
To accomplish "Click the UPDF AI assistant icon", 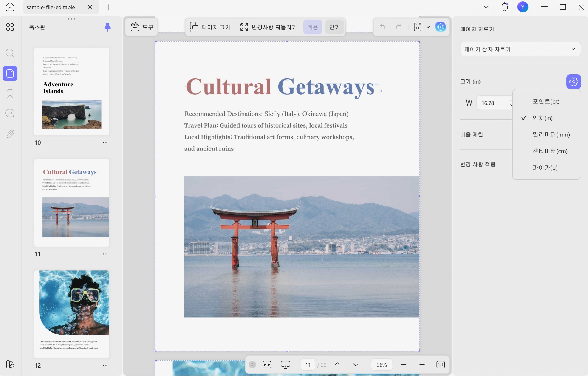I will pyautogui.click(x=440, y=27).
